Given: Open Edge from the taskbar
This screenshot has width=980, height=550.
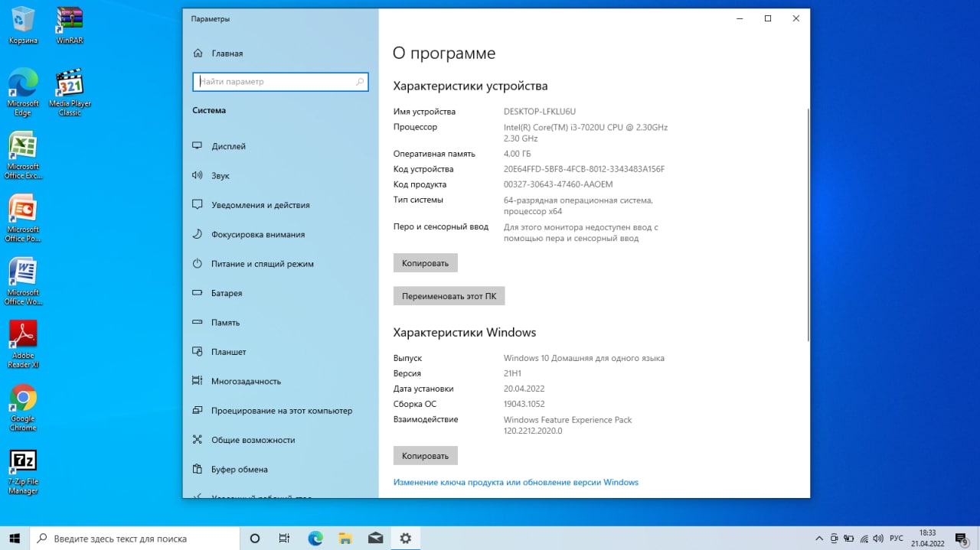Looking at the screenshot, I should coord(315,538).
